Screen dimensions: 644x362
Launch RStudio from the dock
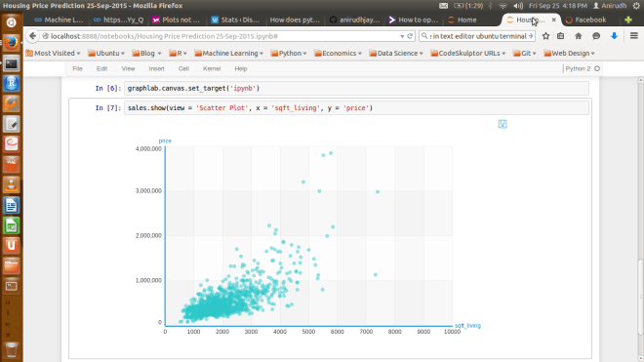click(x=11, y=84)
